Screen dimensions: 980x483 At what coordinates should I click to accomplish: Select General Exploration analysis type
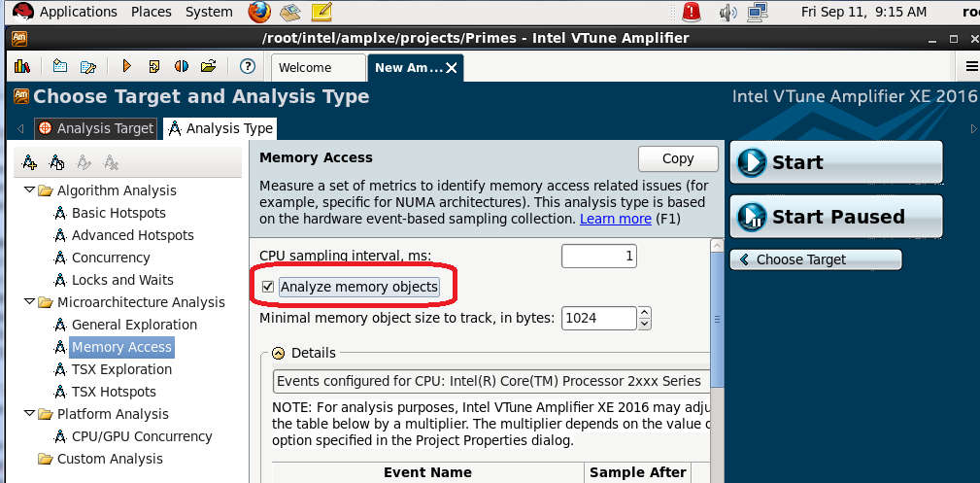click(134, 325)
